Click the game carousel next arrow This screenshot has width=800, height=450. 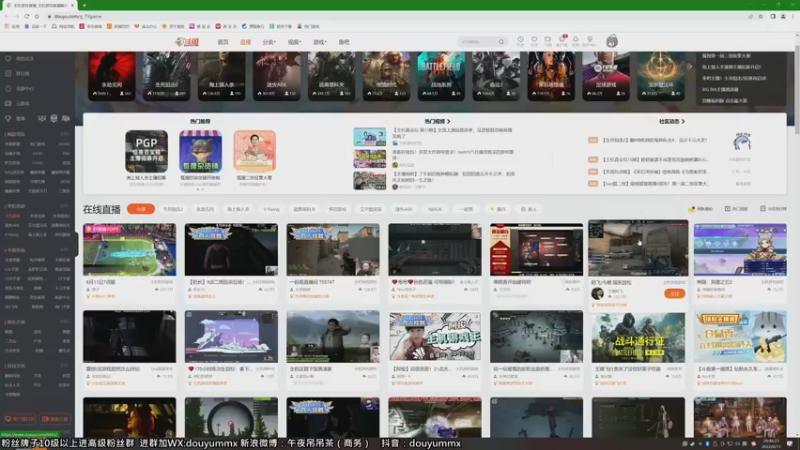(x=689, y=66)
